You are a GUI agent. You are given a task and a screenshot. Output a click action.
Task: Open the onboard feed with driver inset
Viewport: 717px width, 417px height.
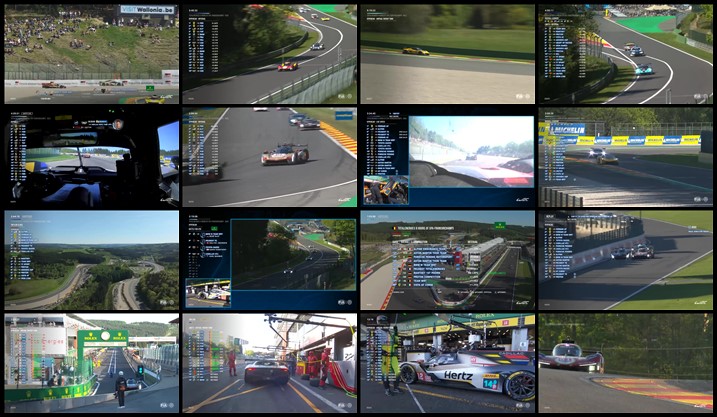[x=447, y=157]
